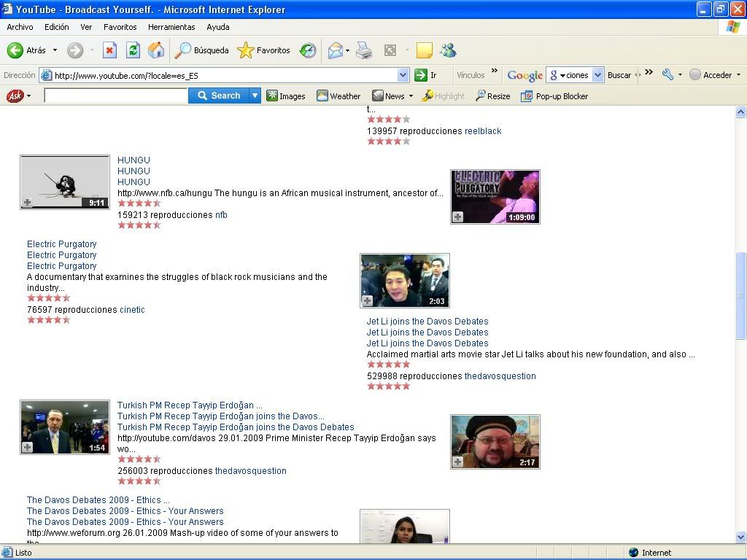The image size is (747, 560).
Task: Open Ask Images search
Action: point(286,96)
